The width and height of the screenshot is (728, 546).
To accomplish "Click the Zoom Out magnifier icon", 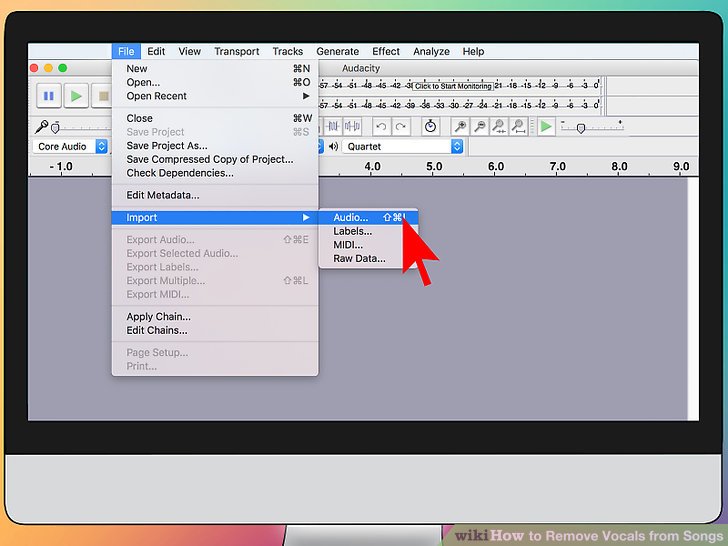I will point(480,126).
